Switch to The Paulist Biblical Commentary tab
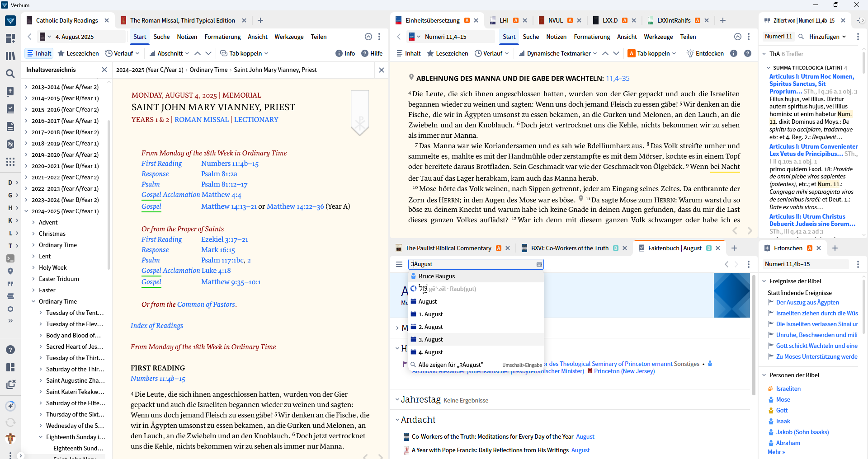This screenshot has width=868, height=459. [x=448, y=248]
